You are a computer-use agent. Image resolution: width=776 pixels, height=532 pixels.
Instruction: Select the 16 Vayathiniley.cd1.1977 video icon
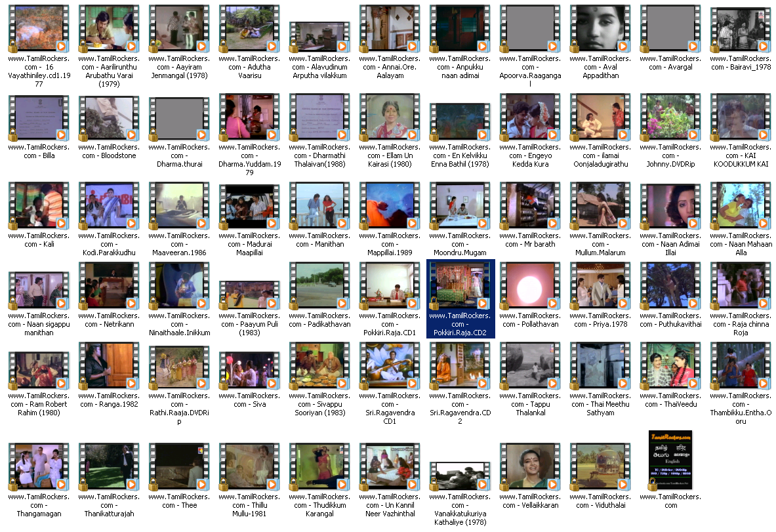[39, 29]
